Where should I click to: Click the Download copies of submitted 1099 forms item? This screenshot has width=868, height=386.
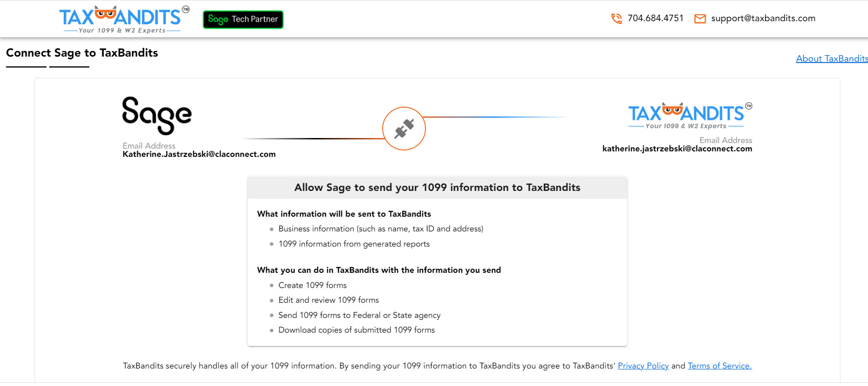coord(356,330)
